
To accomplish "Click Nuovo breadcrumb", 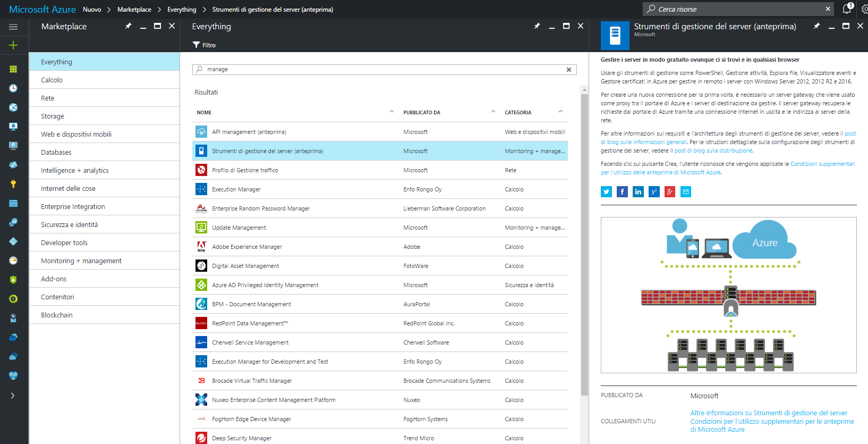I will tap(92, 10).
